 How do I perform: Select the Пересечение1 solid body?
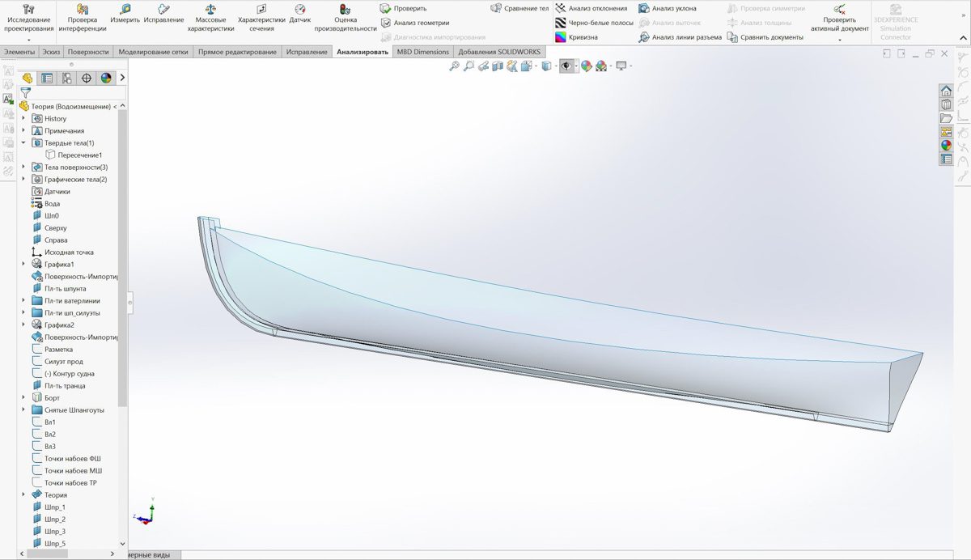coord(79,155)
